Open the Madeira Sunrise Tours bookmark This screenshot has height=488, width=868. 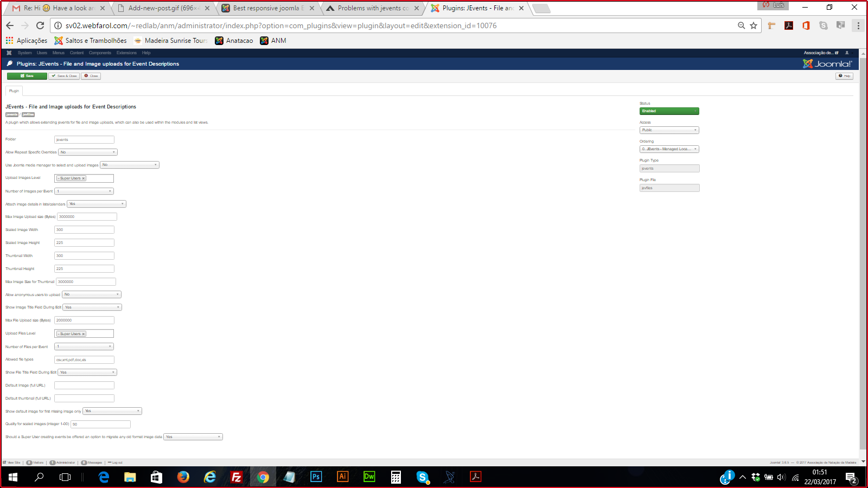(170, 41)
